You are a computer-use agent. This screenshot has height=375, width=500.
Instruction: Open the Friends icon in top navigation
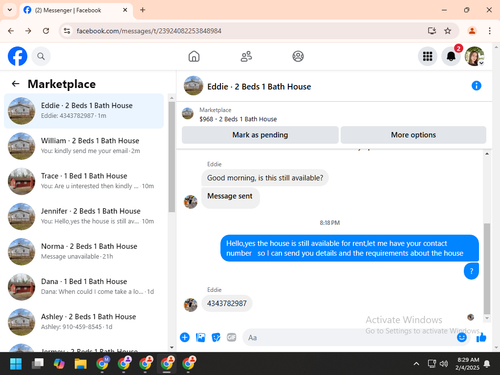tap(246, 56)
